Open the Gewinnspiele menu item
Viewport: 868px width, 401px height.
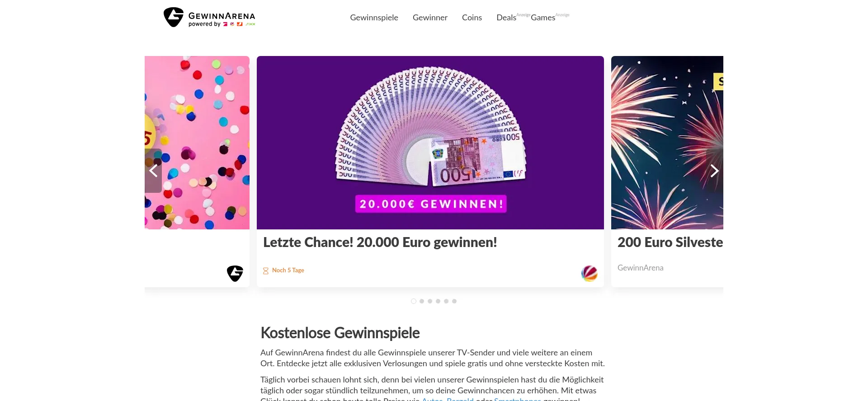click(x=374, y=18)
